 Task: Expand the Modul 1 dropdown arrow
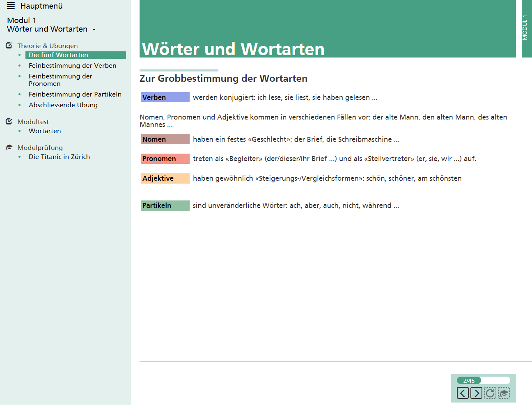coord(94,30)
